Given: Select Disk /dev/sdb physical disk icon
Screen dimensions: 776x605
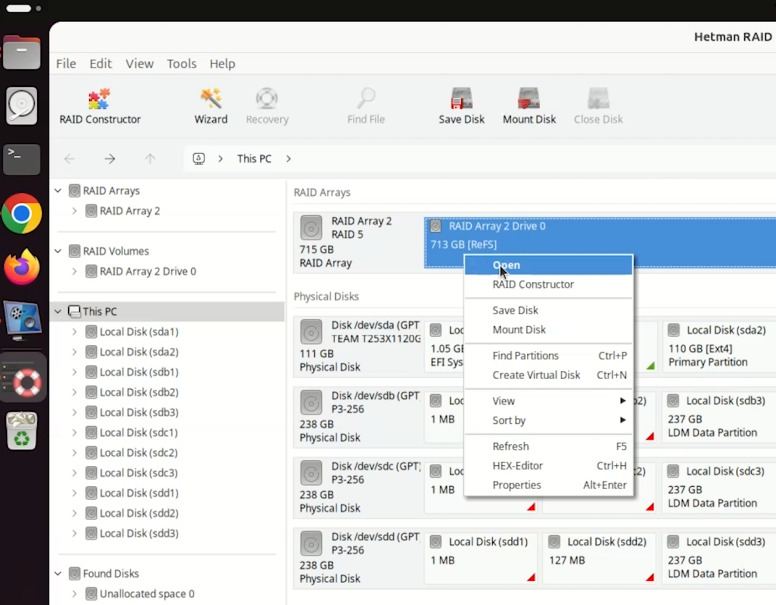Looking at the screenshot, I should click(311, 403).
